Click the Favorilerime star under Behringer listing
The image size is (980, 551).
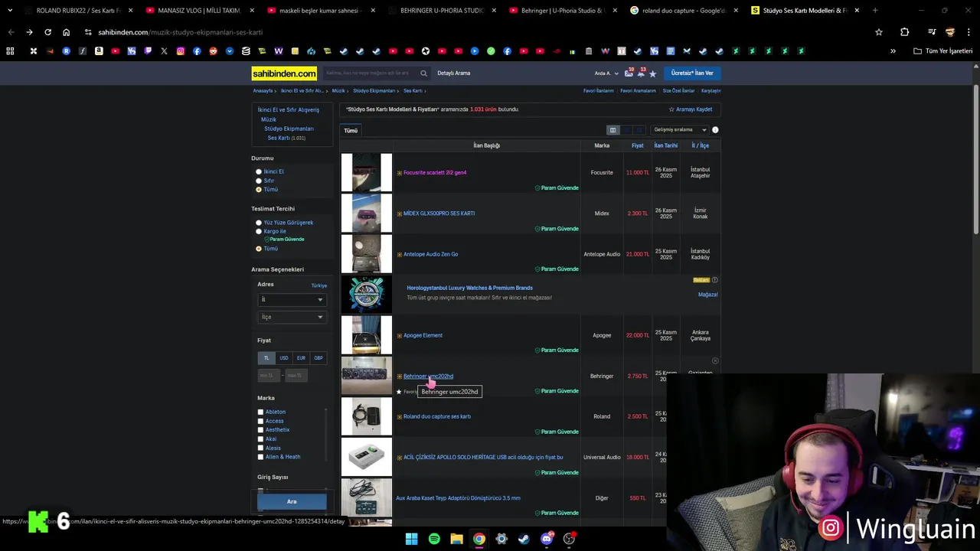[x=399, y=392]
